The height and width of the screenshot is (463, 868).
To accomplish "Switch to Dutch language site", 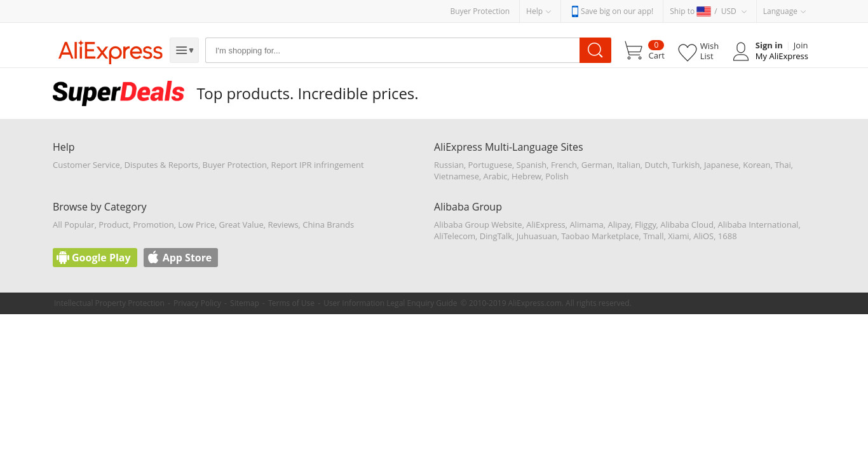I will click(x=656, y=165).
